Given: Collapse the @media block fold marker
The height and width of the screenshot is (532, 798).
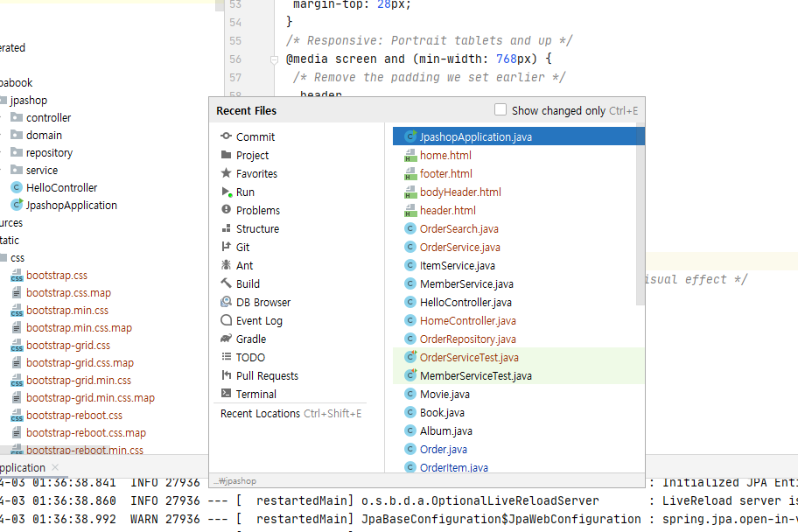Looking at the screenshot, I should click(x=275, y=60).
